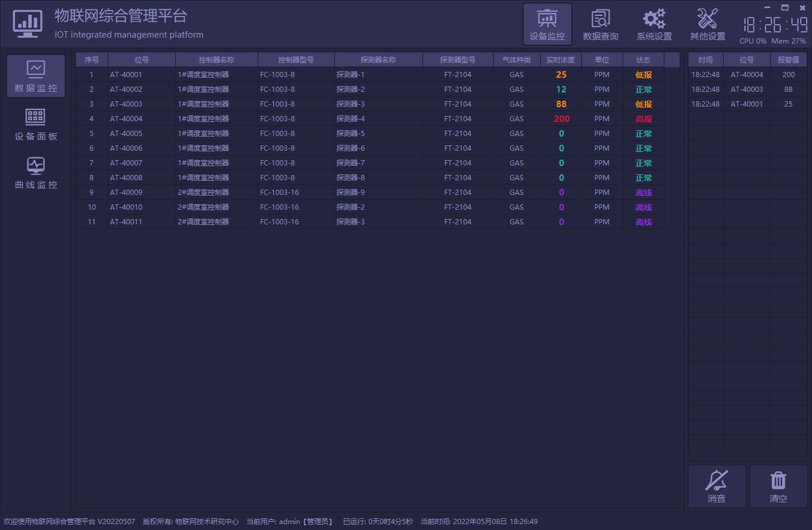Maximize the application window
This screenshot has width=812, height=530.
[x=784, y=8]
